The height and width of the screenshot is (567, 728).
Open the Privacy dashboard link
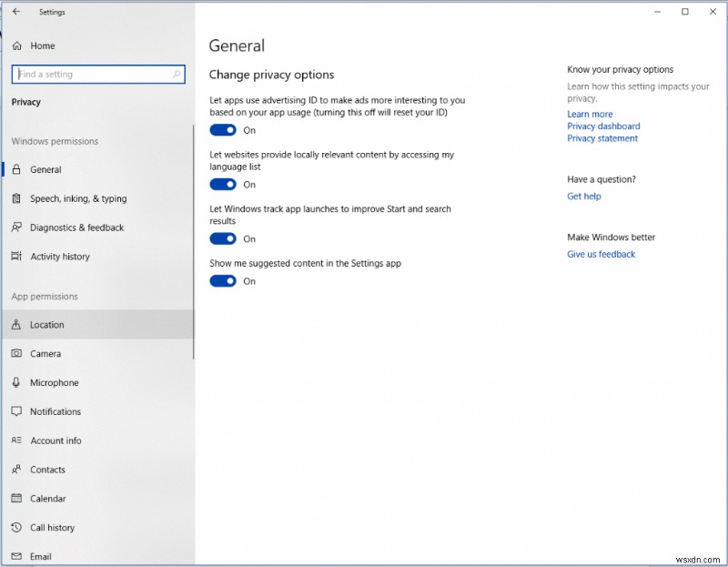[603, 126]
